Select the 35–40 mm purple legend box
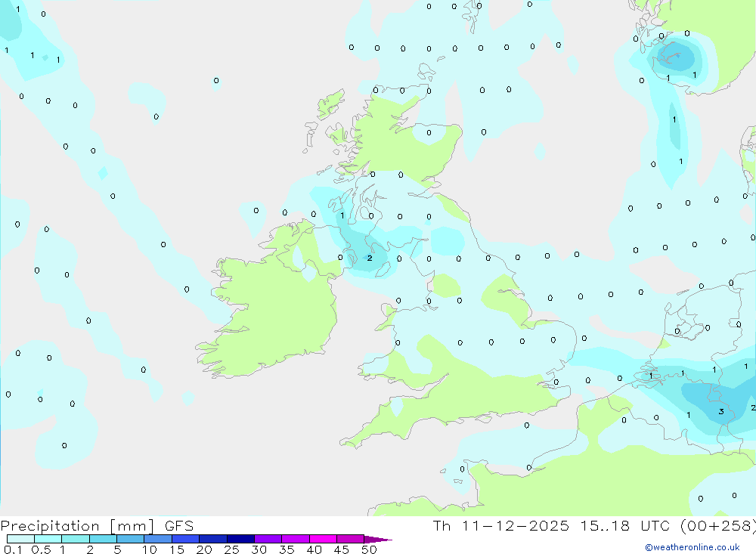Image resolution: width=756 pixels, height=554 pixels. click(295, 539)
